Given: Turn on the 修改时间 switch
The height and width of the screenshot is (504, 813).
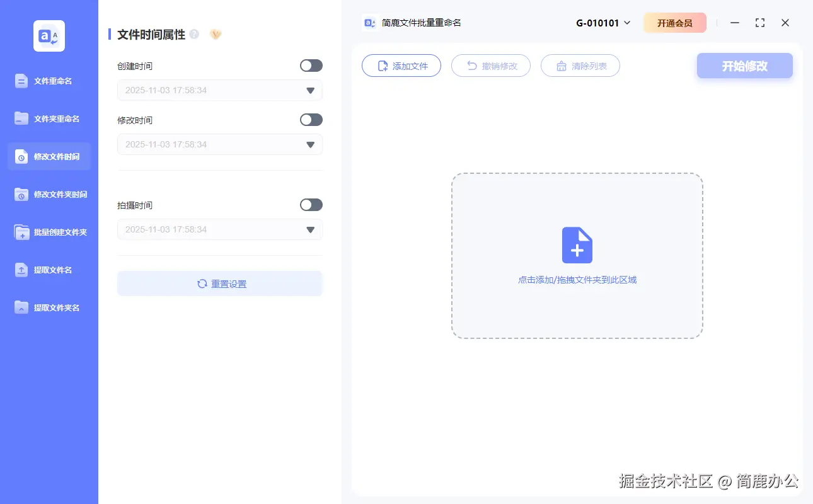Looking at the screenshot, I should (x=311, y=120).
